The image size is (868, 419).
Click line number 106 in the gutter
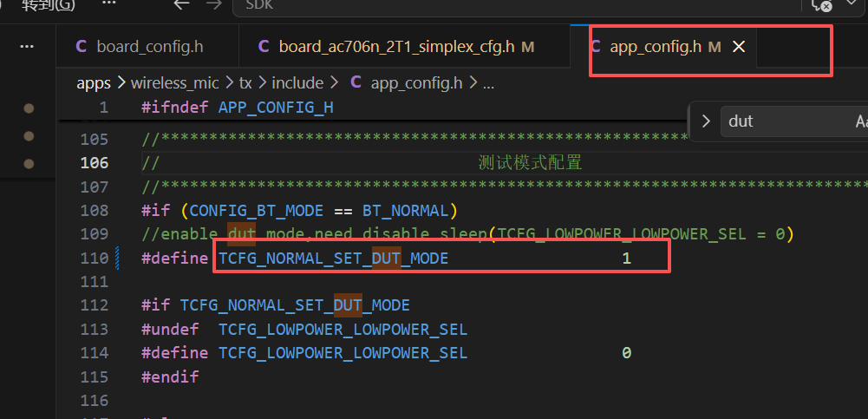(x=95, y=163)
